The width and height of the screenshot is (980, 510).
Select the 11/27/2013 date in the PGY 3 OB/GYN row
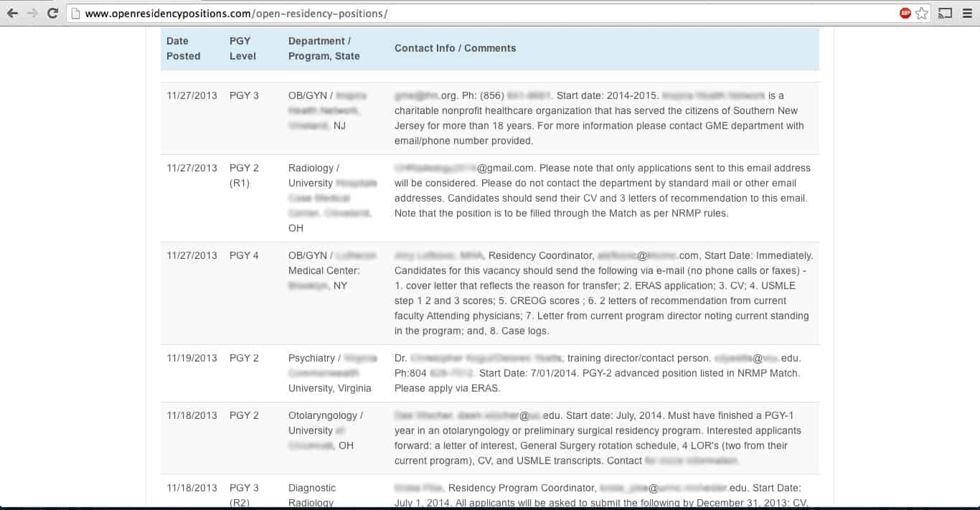point(192,95)
